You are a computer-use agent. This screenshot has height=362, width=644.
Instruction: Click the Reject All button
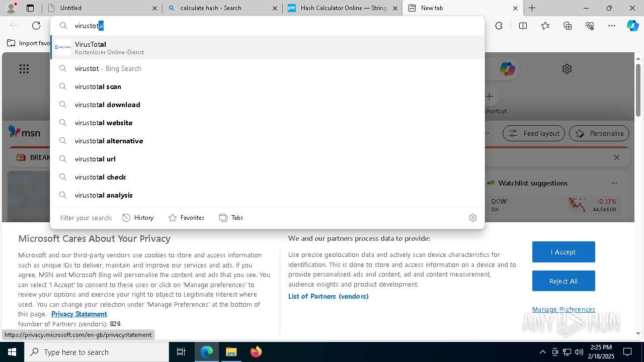(x=563, y=281)
